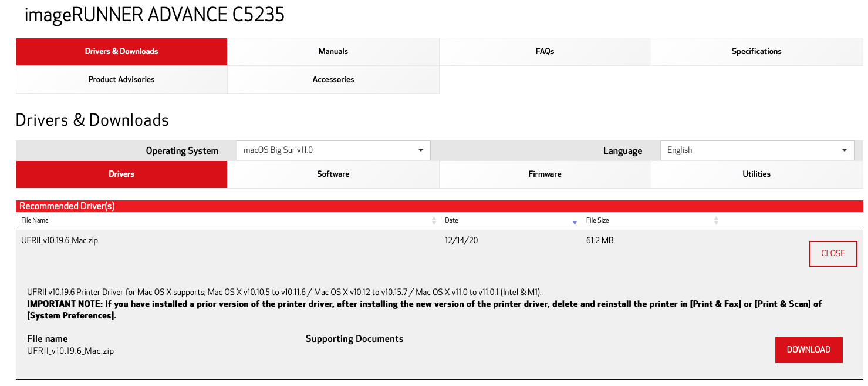868x386 pixels.
Task: Switch to the Software sub-tab
Action: coord(333,174)
